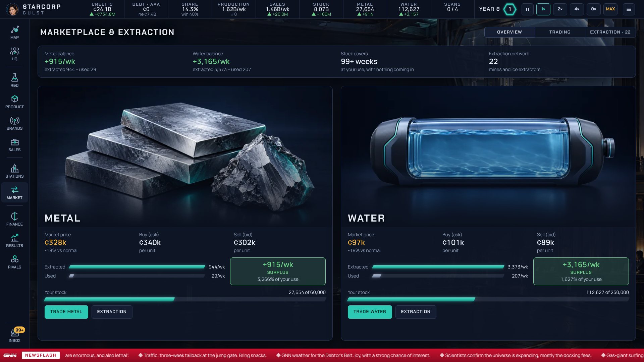Switch to the Extraction · 22 tab

coord(610,32)
